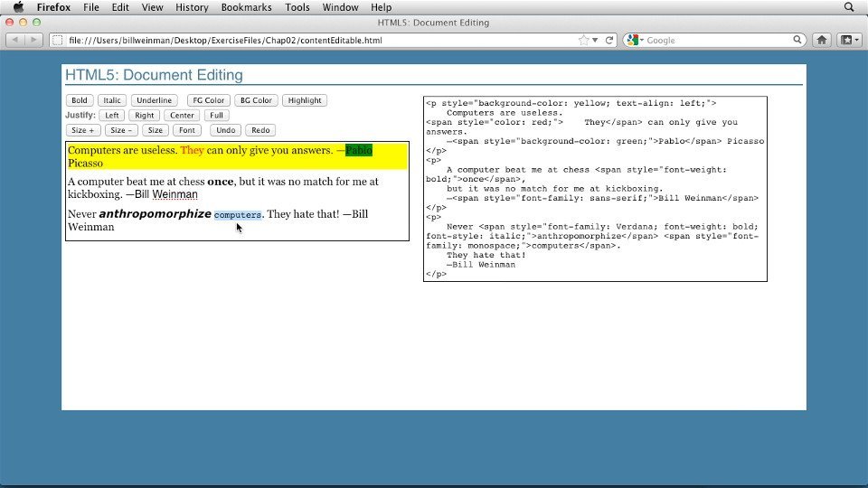868x488 pixels.
Task: Open the bookmarks toolbar button
Action: (849, 40)
